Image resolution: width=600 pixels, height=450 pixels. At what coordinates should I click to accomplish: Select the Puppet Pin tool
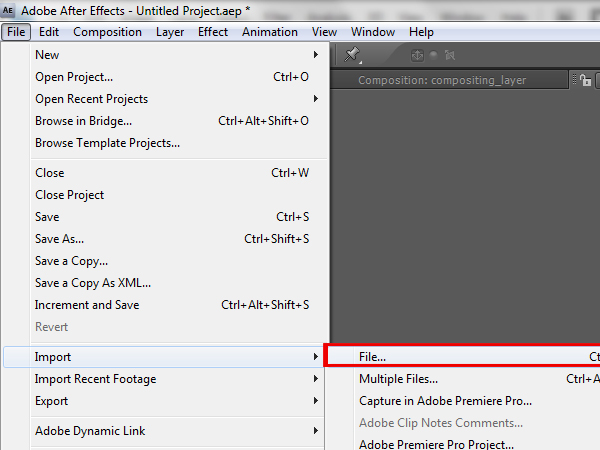pyautogui.click(x=352, y=55)
